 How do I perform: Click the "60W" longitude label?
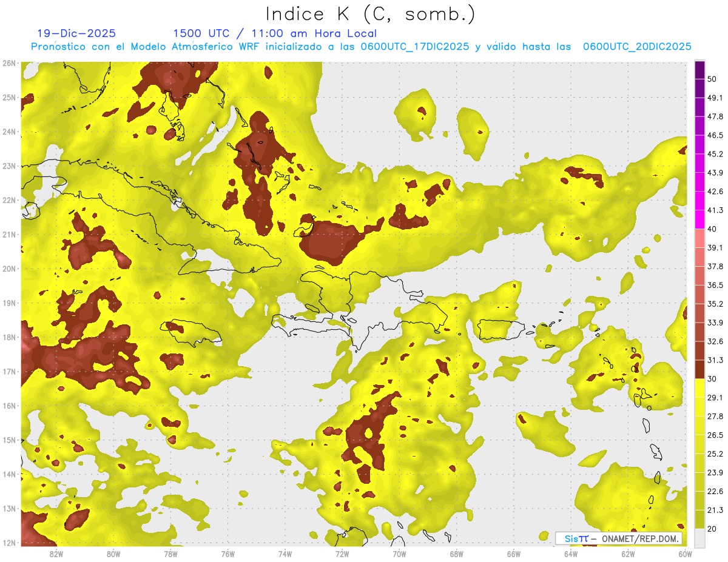(x=685, y=554)
